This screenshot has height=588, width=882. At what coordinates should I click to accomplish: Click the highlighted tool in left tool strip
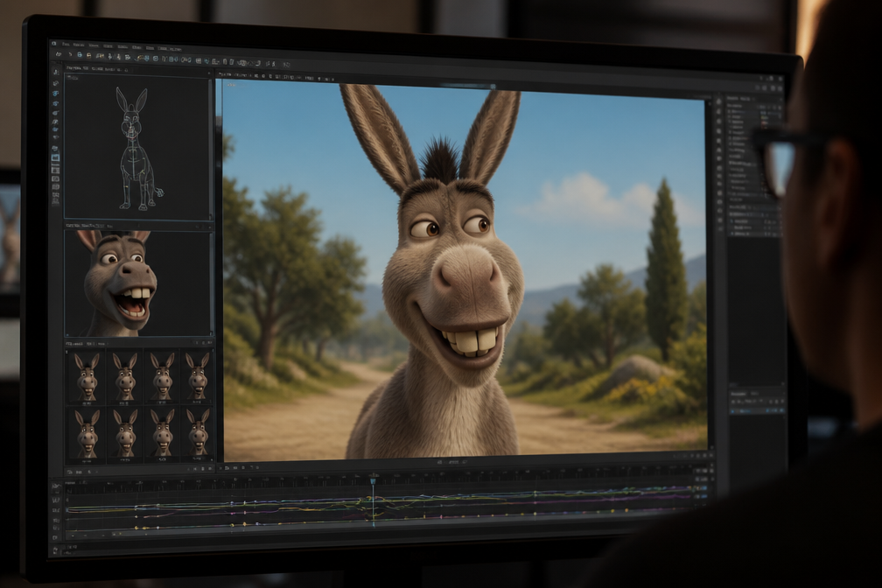tap(55, 158)
